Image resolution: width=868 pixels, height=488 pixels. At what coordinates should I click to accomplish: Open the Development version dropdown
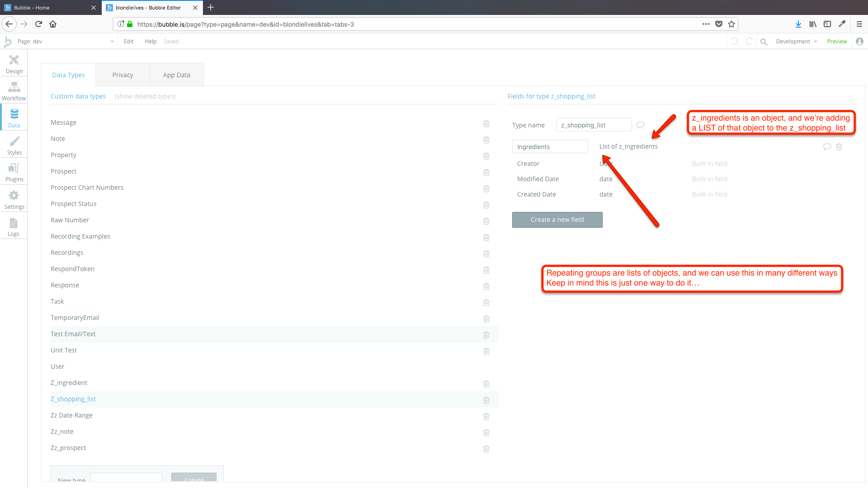coord(797,42)
